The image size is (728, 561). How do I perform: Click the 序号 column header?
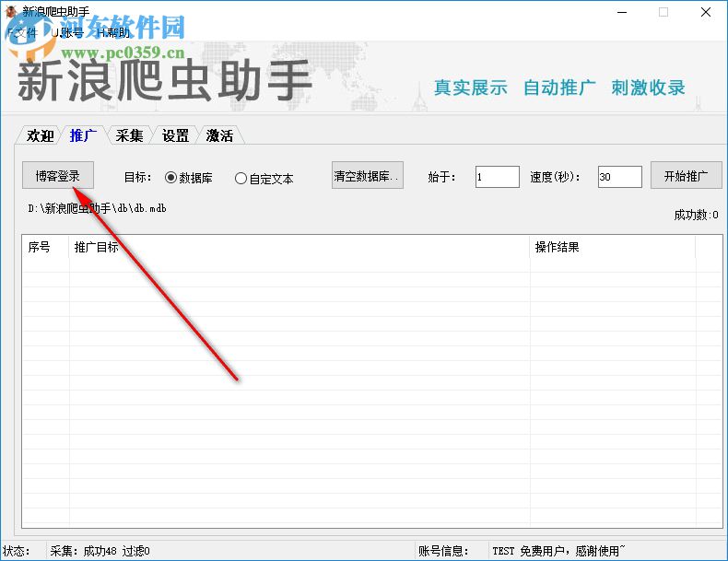[45, 247]
